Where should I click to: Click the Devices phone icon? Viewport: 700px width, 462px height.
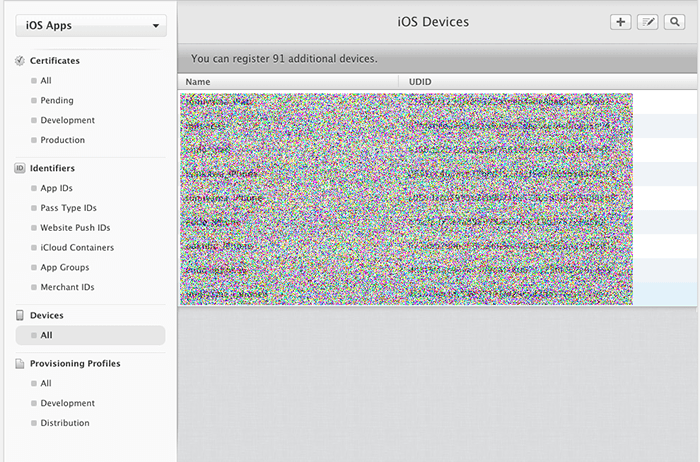(x=20, y=316)
